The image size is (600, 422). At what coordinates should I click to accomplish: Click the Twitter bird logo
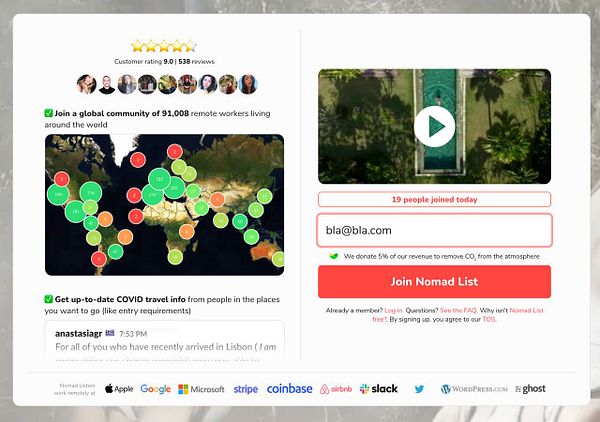(x=419, y=389)
